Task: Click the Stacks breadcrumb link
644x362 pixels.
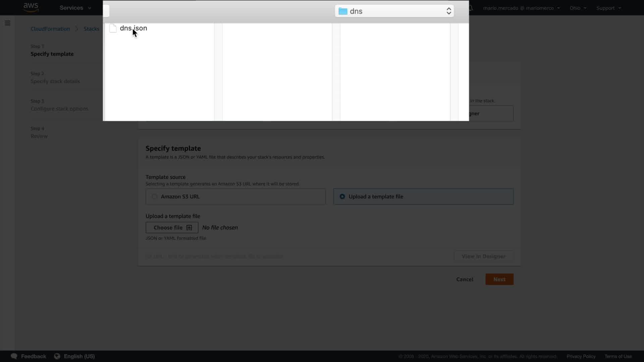Action: click(x=91, y=29)
